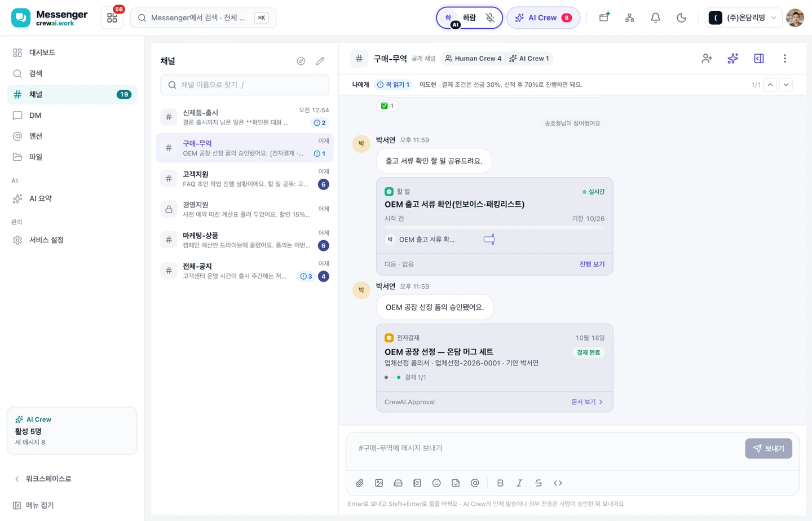Viewport: 812px width, 521px height.
Task: Focus the 채널 이름으로 찾기 search field
Action: tap(245, 85)
